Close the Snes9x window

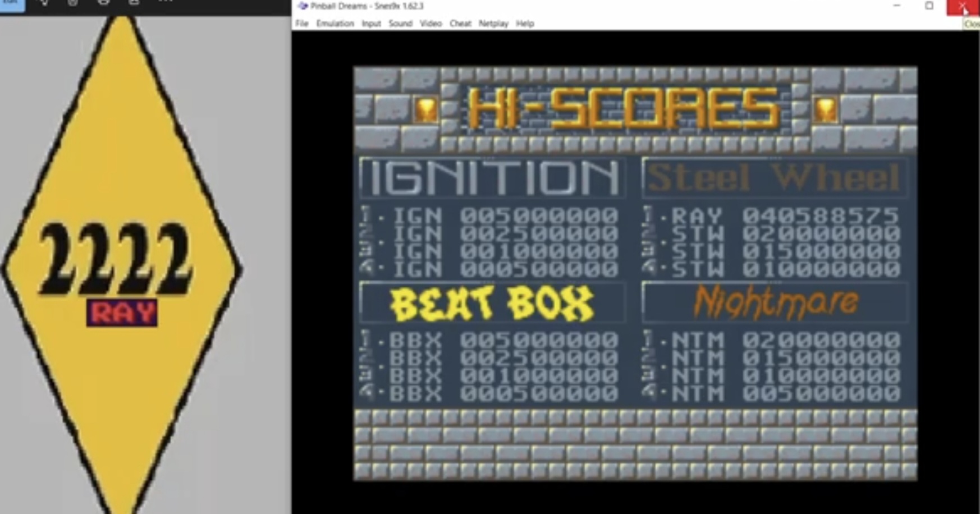[x=963, y=7]
